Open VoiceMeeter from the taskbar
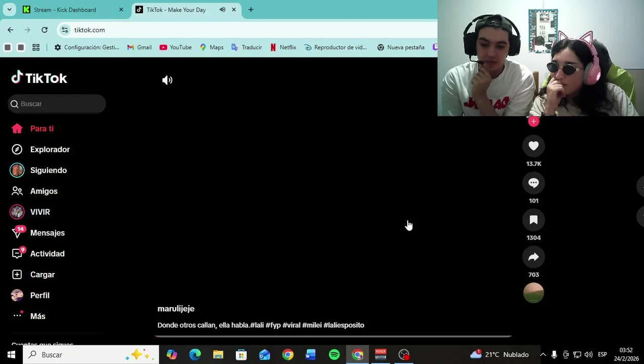Image resolution: width=644 pixels, height=364 pixels. 380,355
